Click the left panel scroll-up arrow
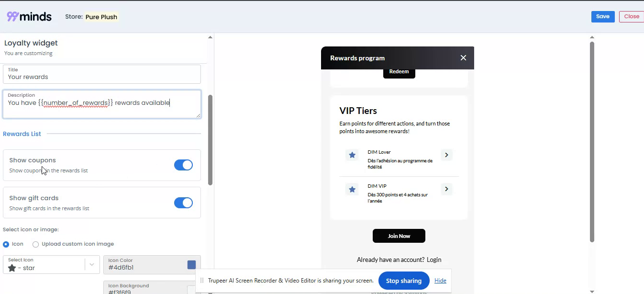The image size is (644, 294). pos(210,37)
